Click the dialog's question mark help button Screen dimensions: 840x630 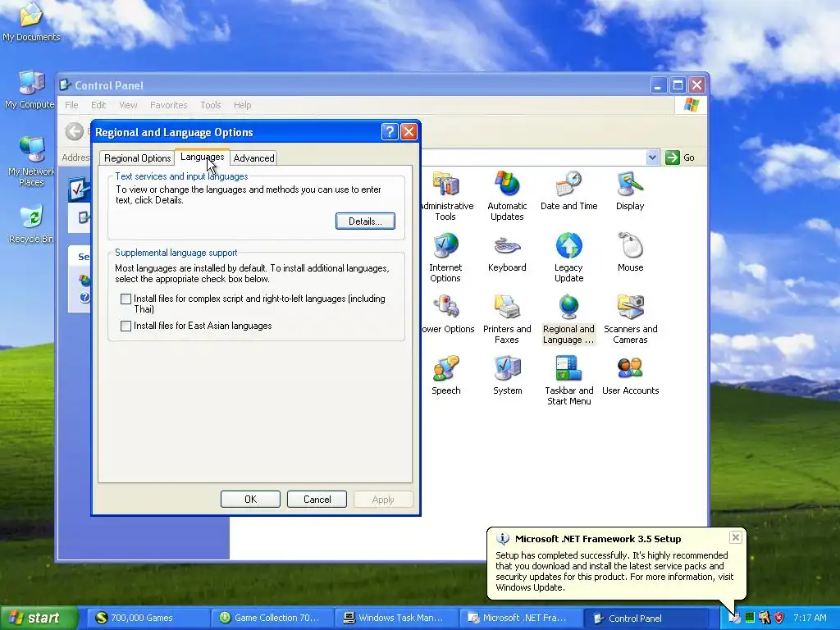pyautogui.click(x=390, y=132)
